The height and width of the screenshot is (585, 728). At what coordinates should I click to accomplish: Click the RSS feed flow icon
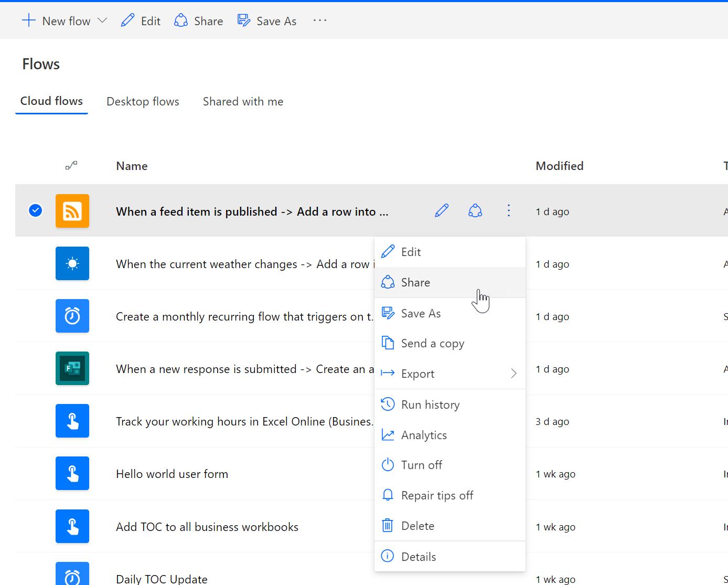(72, 211)
